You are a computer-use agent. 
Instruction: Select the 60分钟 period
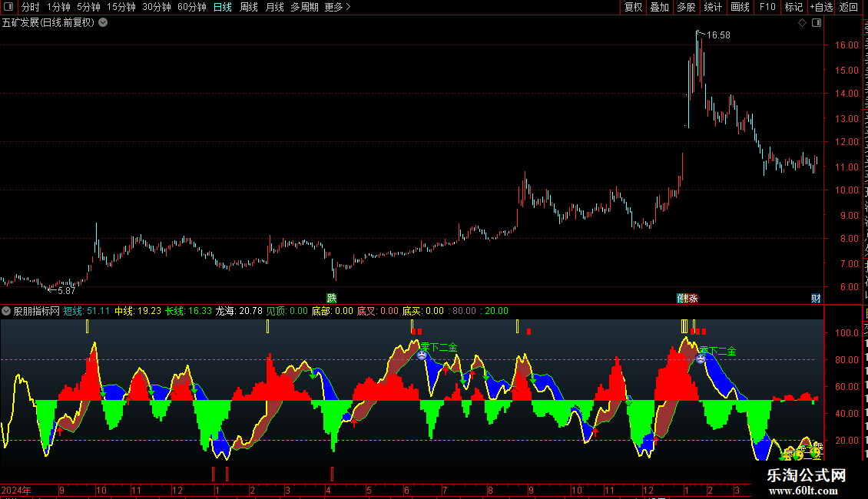(192, 7)
